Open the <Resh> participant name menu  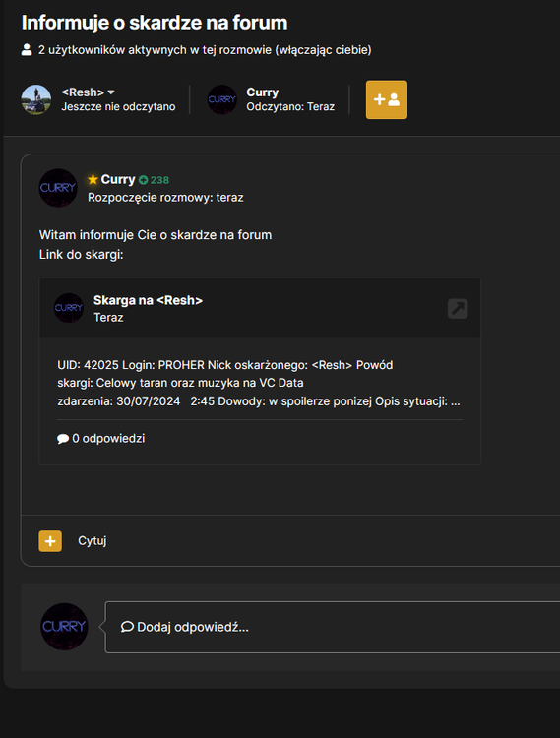click(83, 92)
